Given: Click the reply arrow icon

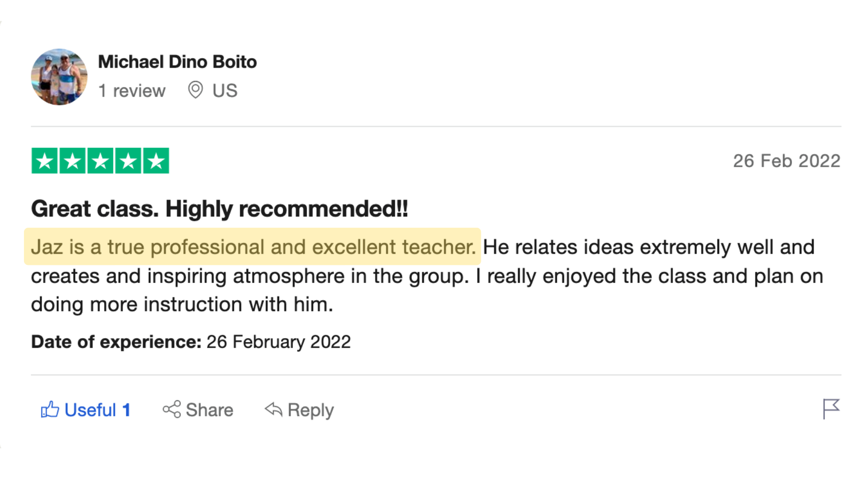Looking at the screenshot, I should tap(274, 409).
